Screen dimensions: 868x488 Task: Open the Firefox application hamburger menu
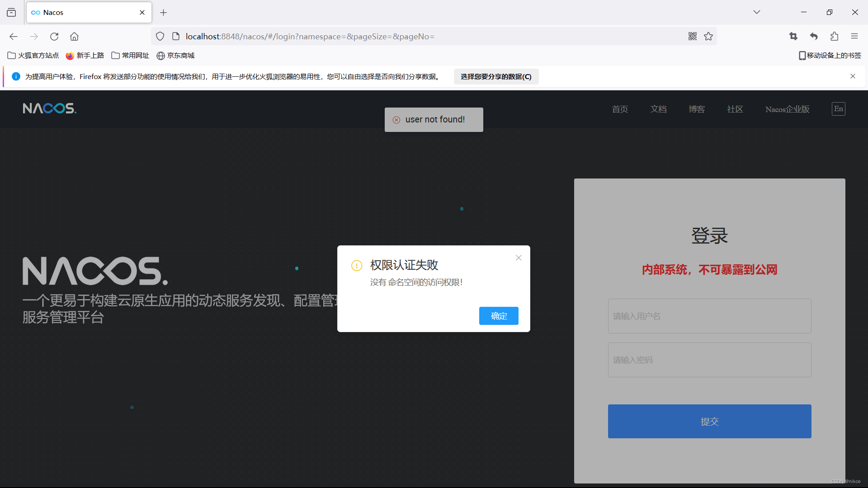coord(855,36)
